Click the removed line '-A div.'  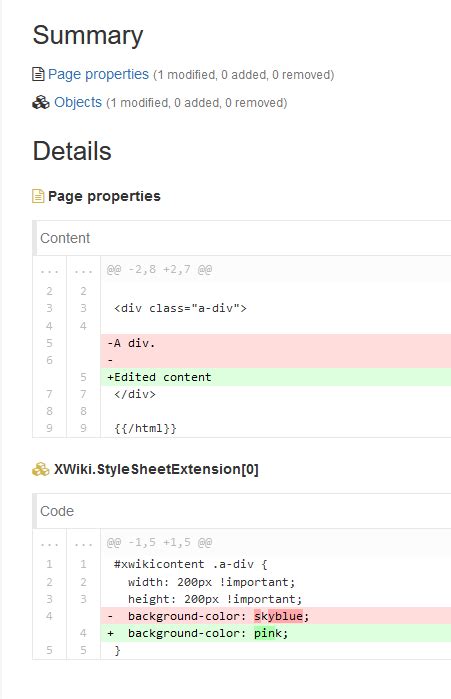(x=276, y=343)
